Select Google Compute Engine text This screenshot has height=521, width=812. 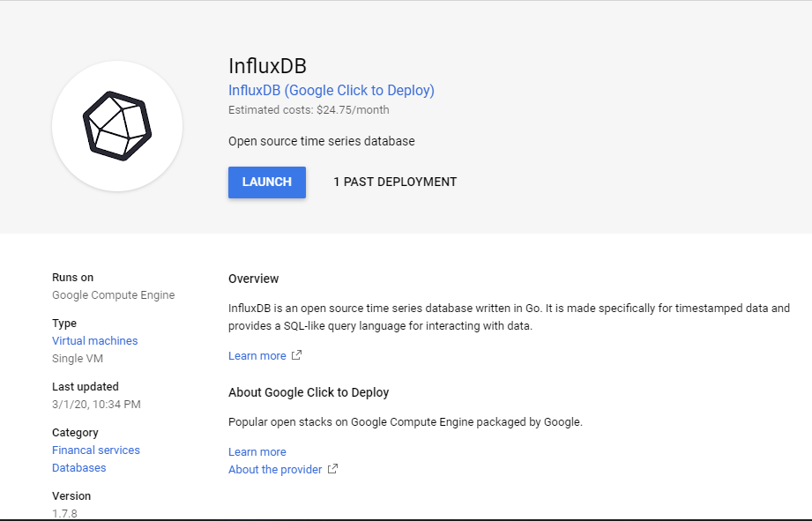click(114, 294)
